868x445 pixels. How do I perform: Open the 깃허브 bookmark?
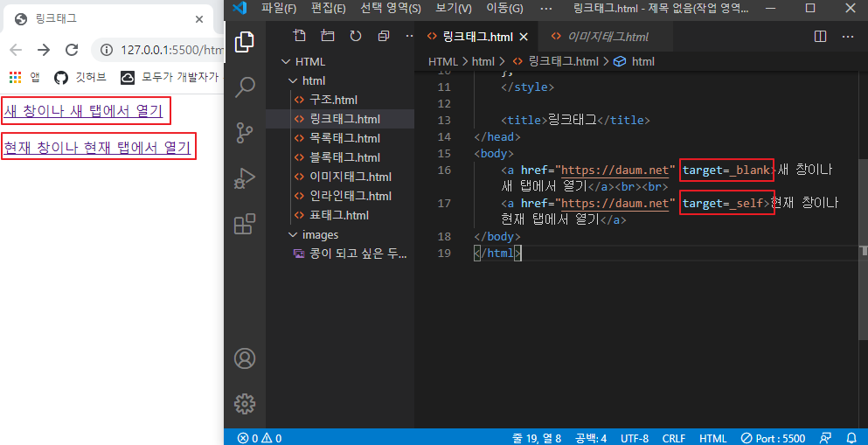[80, 78]
